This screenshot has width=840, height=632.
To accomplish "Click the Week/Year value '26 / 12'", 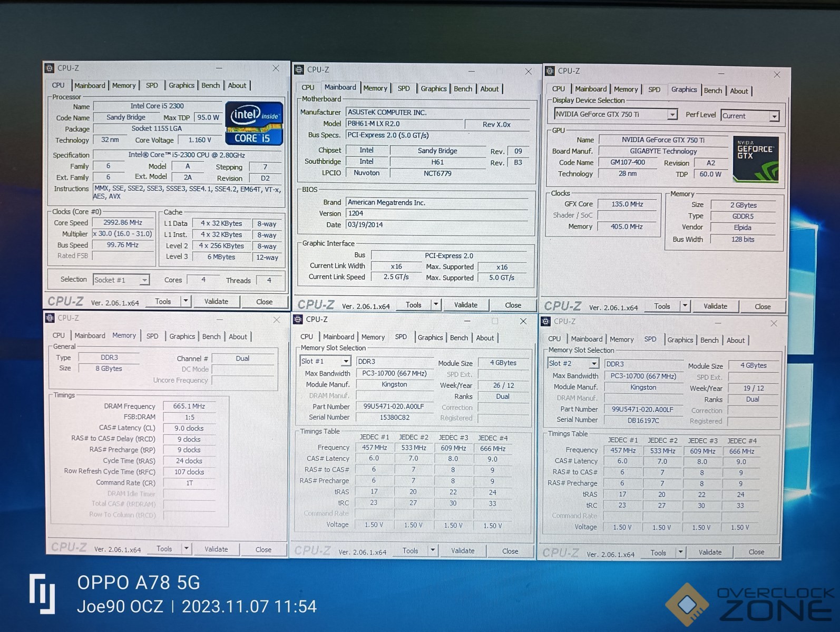I will pos(503,385).
